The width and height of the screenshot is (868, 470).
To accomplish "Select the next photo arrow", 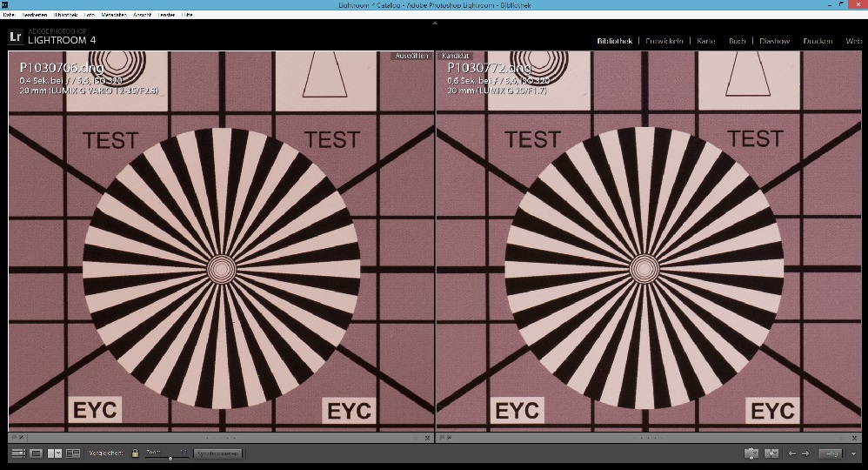I will [x=805, y=453].
